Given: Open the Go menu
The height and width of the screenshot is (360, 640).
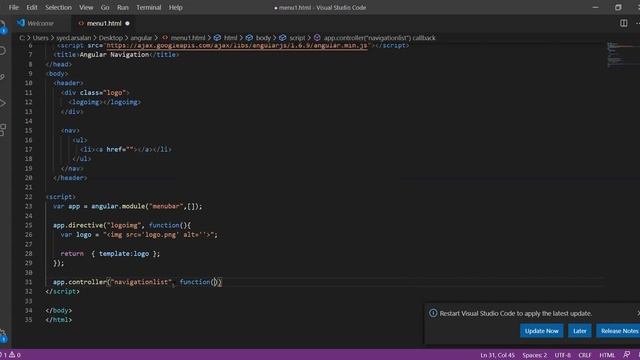Looking at the screenshot, I should (x=105, y=7).
